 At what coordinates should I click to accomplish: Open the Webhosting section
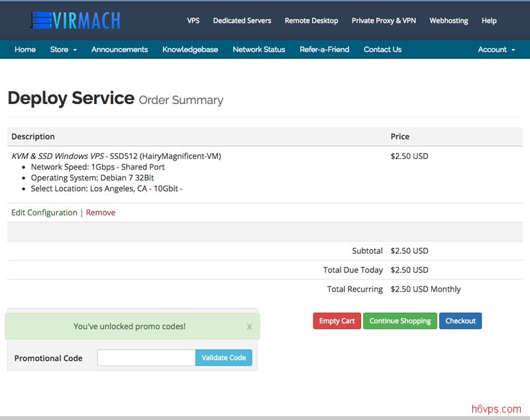pyautogui.click(x=449, y=21)
